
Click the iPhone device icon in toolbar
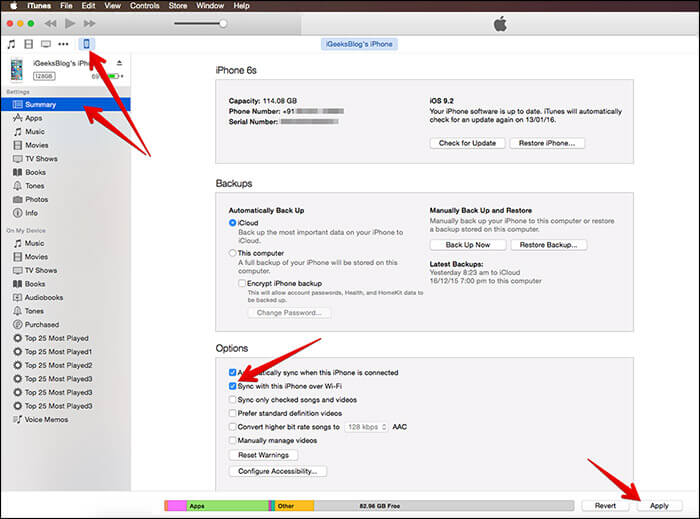click(x=87, y=44)
